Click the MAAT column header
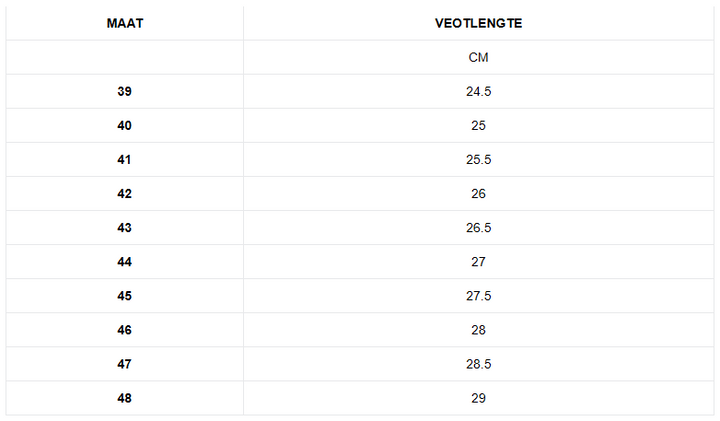The image size is (720, 421). tap(124, 23)
